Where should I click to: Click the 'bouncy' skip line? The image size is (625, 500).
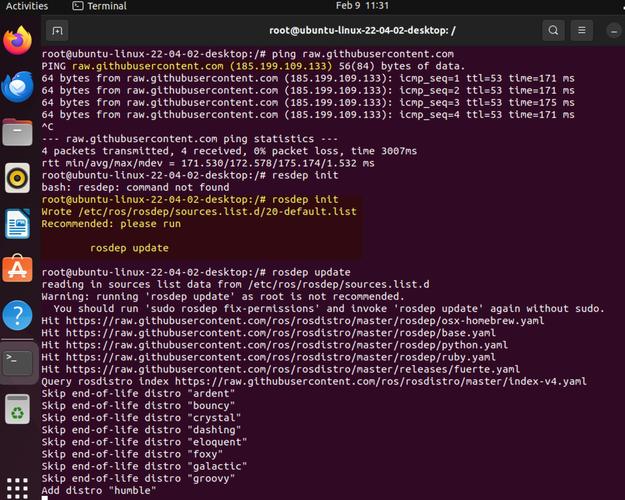coord(138,406)
